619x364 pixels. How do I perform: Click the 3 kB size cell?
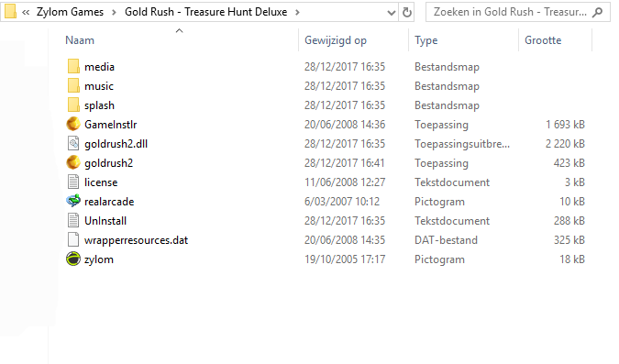point(574,182)
